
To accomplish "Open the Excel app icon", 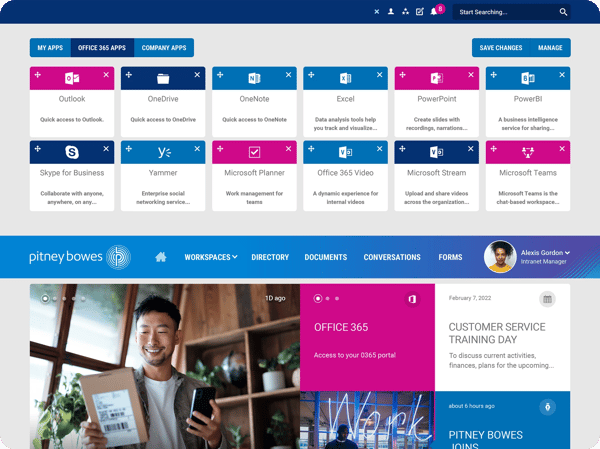I will pyautogui.click(x=346, y=78).
